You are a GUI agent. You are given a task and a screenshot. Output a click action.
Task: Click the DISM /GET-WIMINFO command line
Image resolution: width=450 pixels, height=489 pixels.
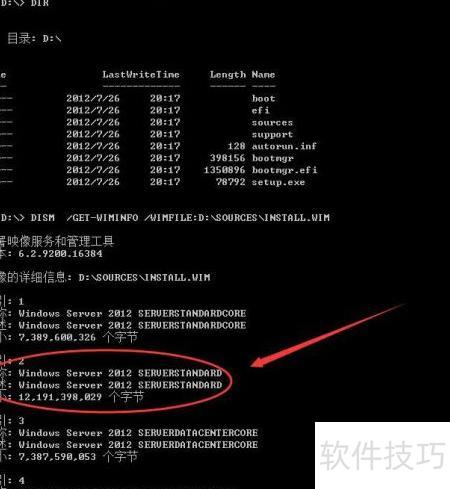click(x=165, y=218)
